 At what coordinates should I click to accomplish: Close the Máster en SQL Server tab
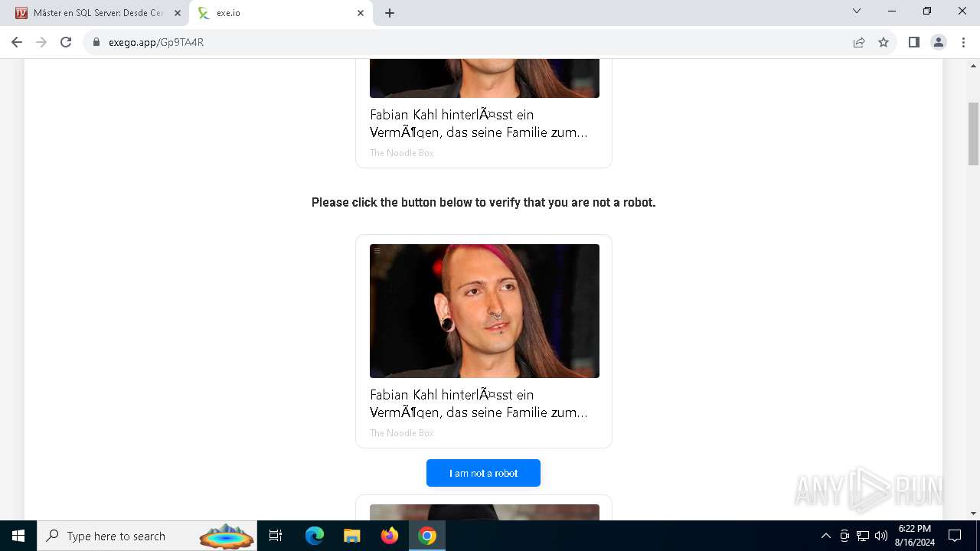click(178, 13)
